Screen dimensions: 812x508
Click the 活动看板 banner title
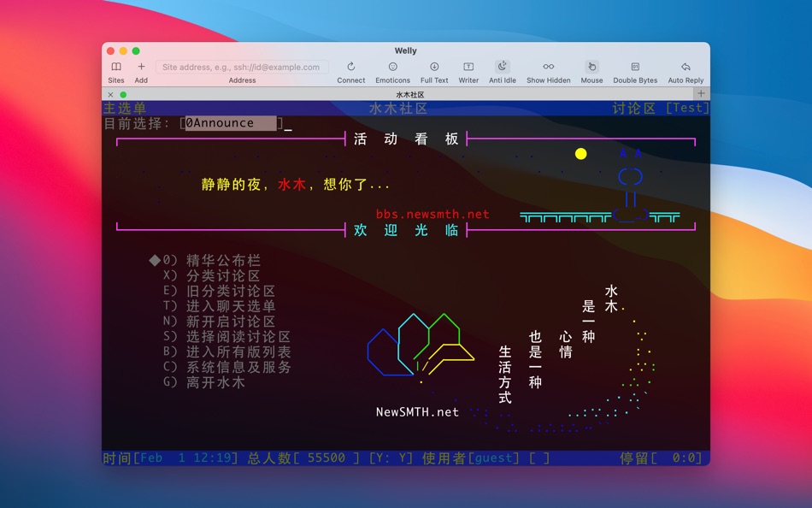406,139
